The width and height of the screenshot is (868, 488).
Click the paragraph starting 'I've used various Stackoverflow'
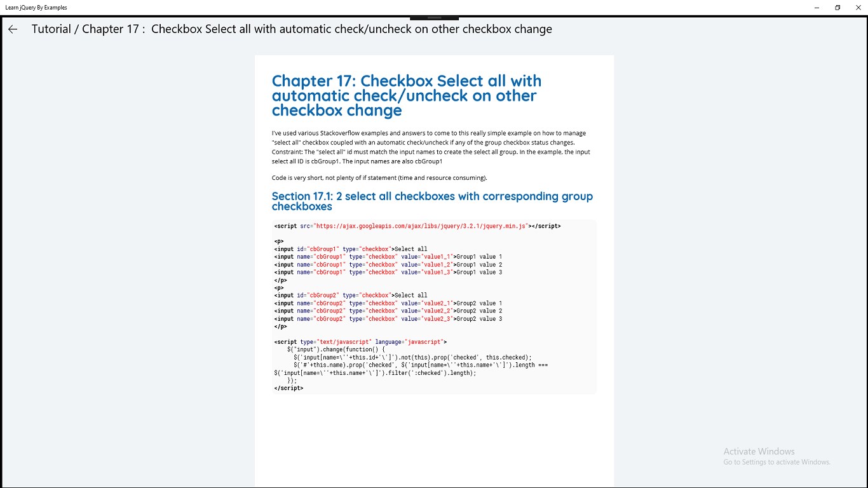(431, 147)
